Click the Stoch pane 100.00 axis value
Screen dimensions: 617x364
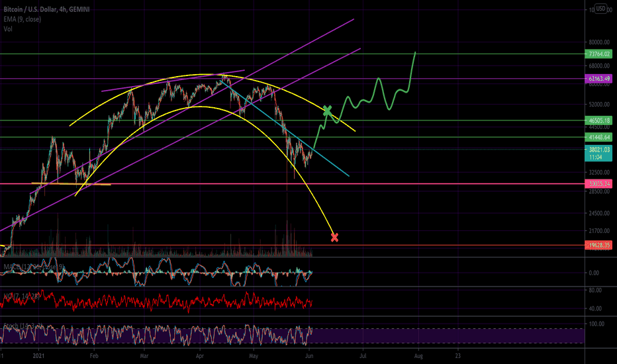point(596,324)
